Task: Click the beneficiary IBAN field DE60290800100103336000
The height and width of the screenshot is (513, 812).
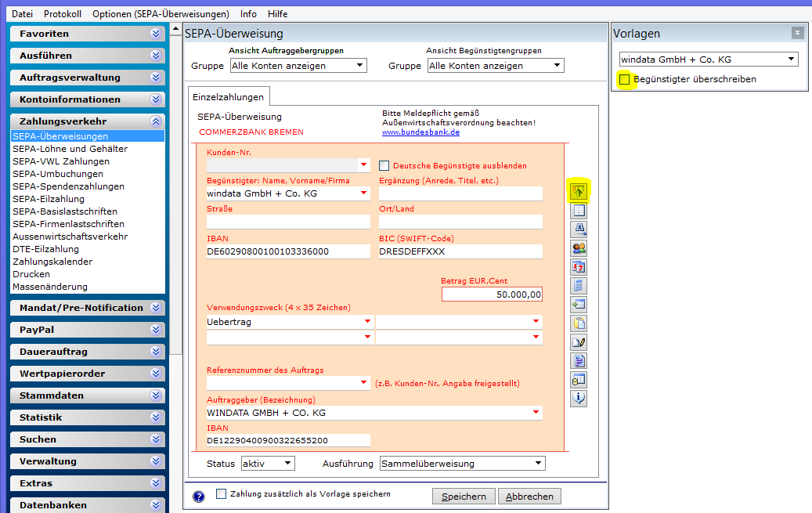Action: coord(288,251)
